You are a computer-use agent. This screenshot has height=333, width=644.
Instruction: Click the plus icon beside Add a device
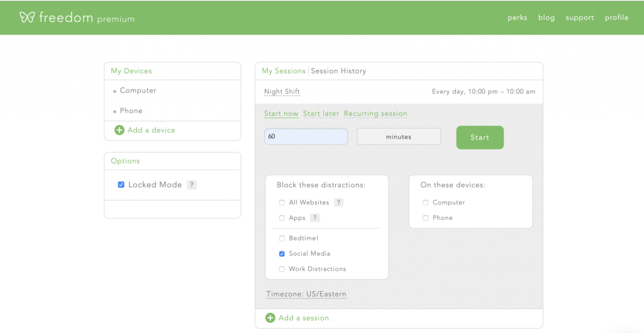[119, 131]
